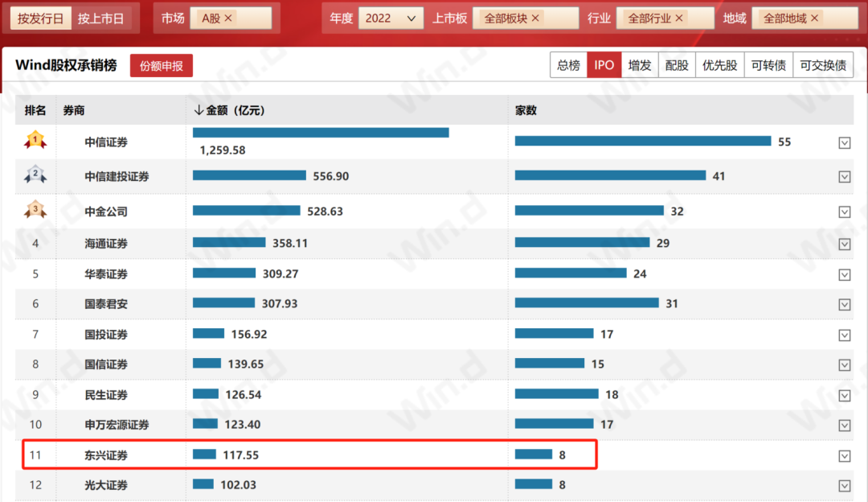Viewport: 868px width, 502px height.
Task: Click the 中信证券 amount bar
Action: click(321, 133)
